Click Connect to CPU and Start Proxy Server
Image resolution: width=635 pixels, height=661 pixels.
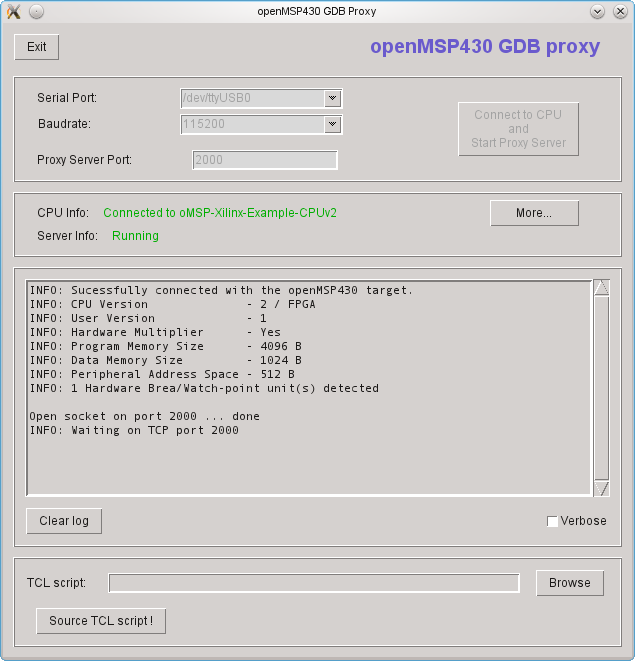click(518, 129)
